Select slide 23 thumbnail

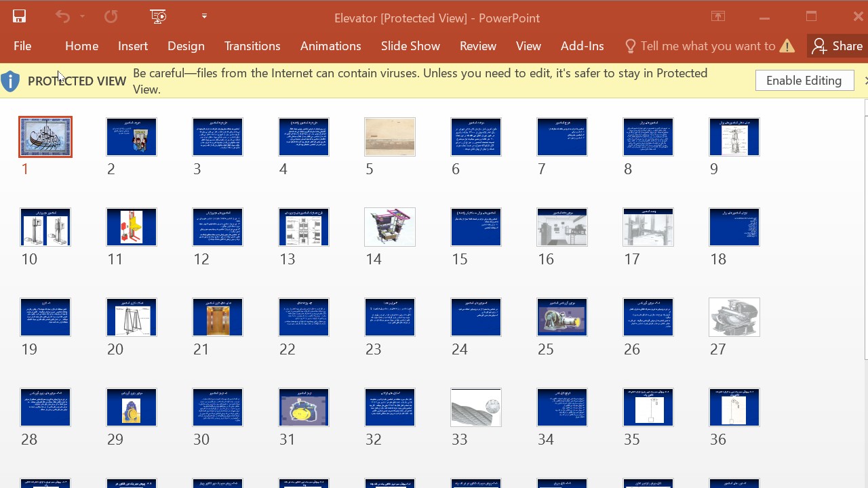point(390,317)
